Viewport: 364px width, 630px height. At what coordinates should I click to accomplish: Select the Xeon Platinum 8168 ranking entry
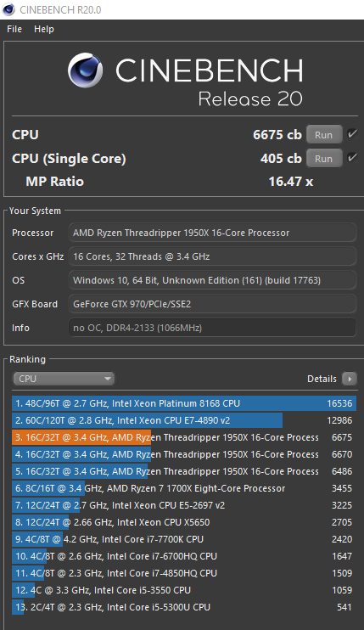[x=184, y=403]
